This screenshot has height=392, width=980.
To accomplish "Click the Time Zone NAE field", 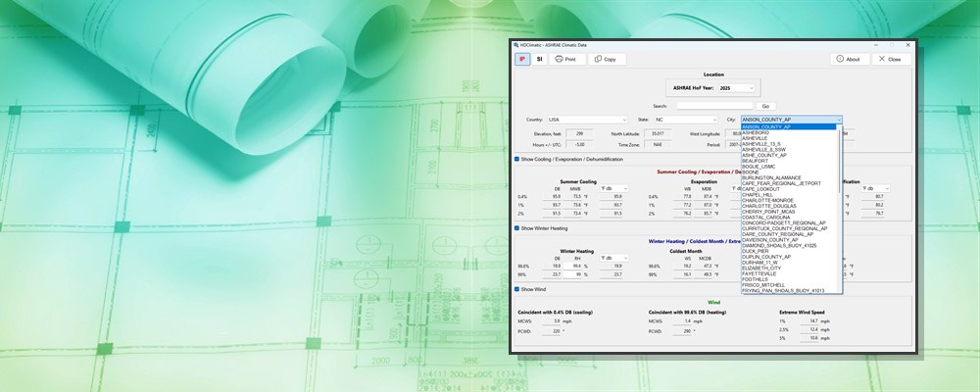I will coord(658,144).
